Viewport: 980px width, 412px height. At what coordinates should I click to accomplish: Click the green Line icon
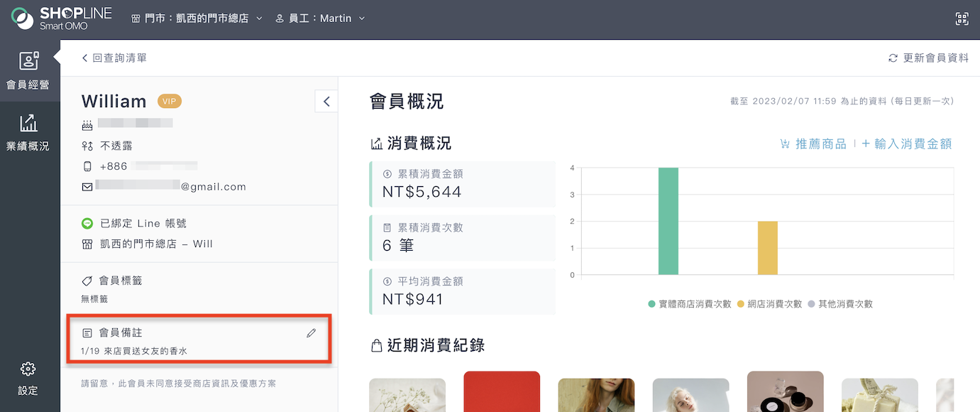(87, 223)
